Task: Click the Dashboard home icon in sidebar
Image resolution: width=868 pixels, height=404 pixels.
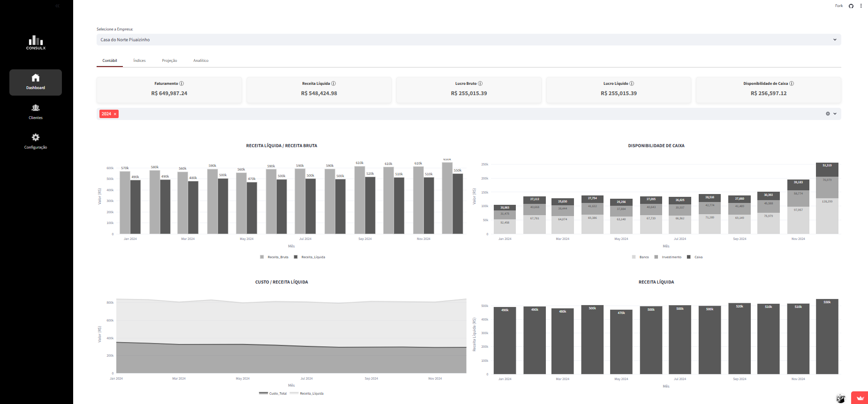Action: tap(36, 78)
